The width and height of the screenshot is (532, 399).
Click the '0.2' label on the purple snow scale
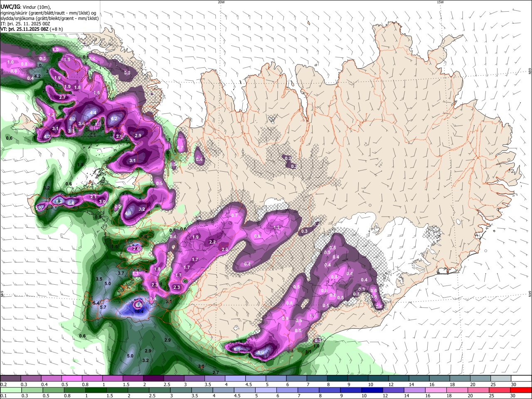point(4,384)
